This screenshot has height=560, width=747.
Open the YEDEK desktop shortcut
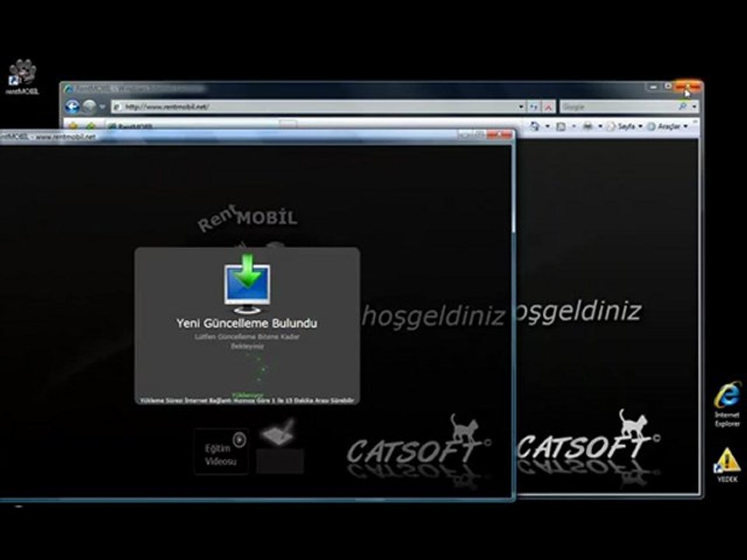[x=727, y=465]
